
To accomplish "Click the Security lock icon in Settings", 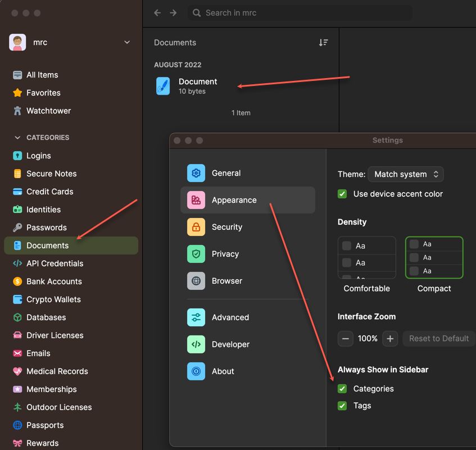I will tap(196, 227).
